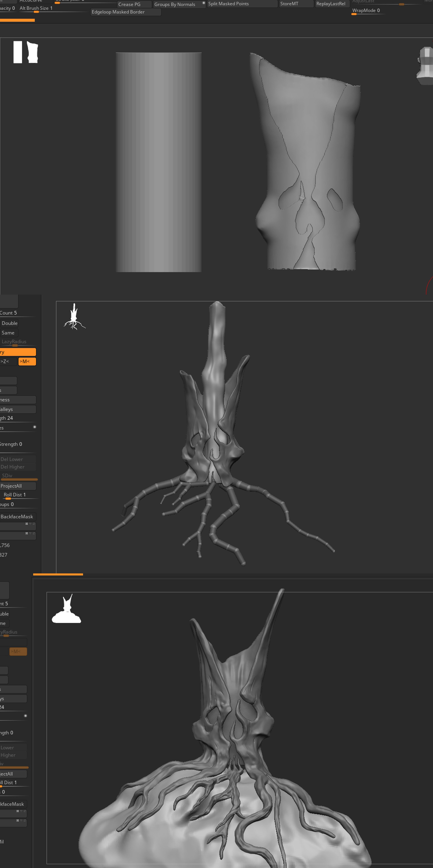433x868 pixels.
Task: Click the ',756' point count text
Action: pos(5,545)
